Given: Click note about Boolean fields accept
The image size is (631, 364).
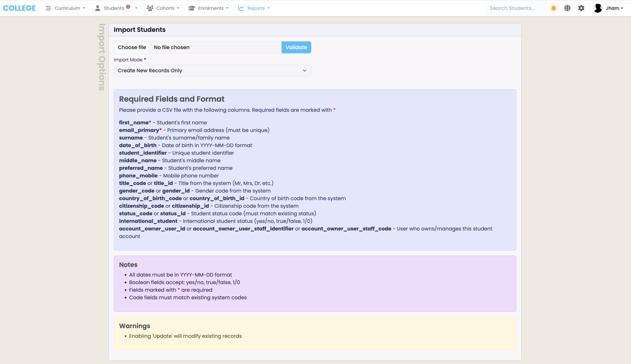Looking at the screenshot, I should tap(185, 282).
